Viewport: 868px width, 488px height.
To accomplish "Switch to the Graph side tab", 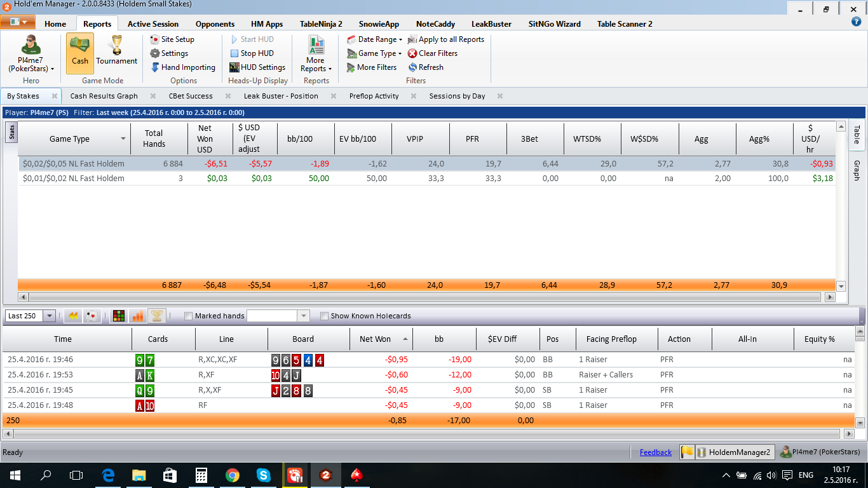I will (x=857, y=170).
